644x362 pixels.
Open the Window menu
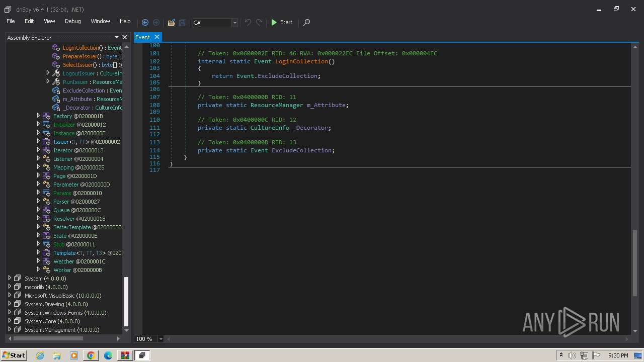[100, 21]
